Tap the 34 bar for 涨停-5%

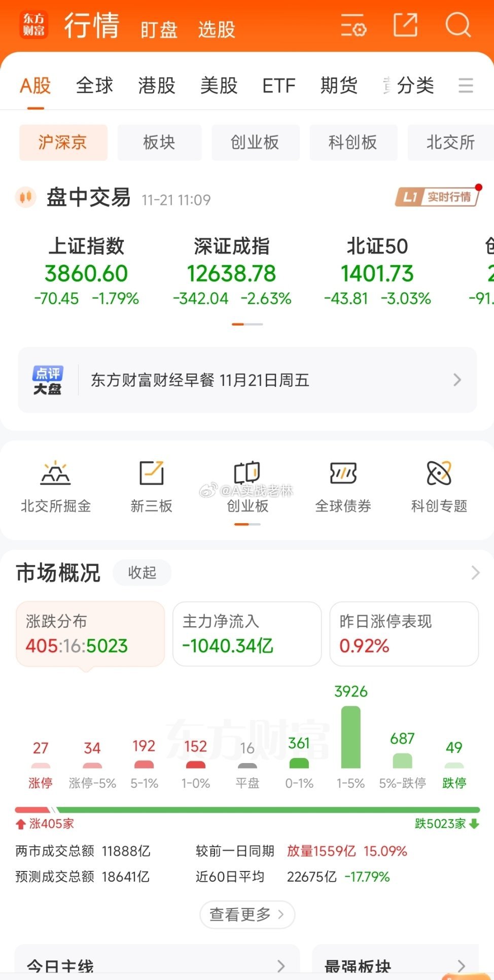[x=92, y=766]
